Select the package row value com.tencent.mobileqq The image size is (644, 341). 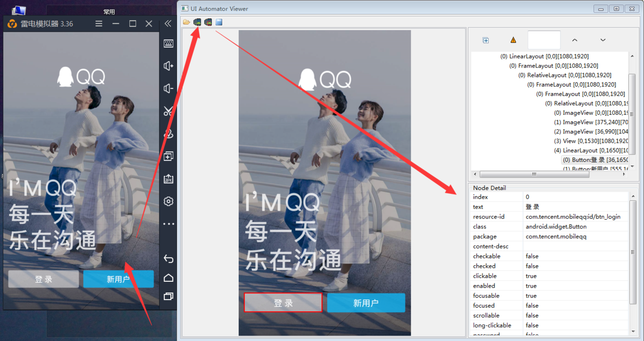click(575, 236)
